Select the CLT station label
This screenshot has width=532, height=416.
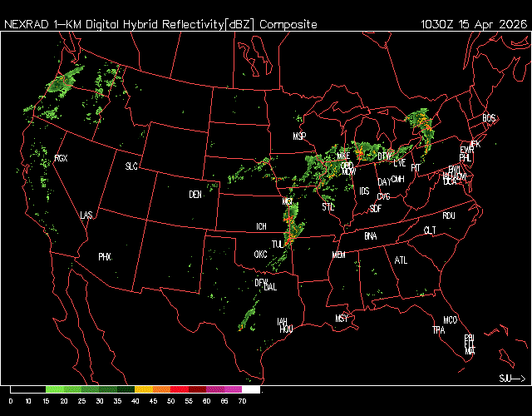click(x=430, y=230)
